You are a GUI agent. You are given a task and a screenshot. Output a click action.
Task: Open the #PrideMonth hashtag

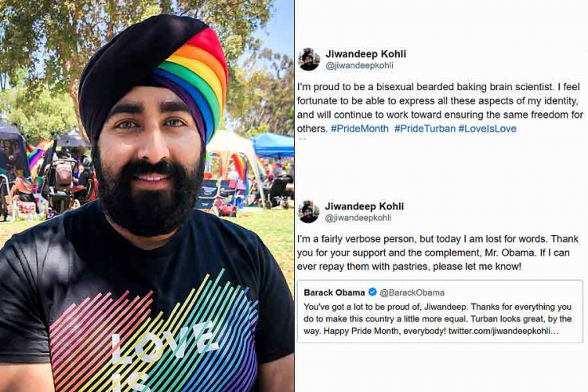(360, 129)
